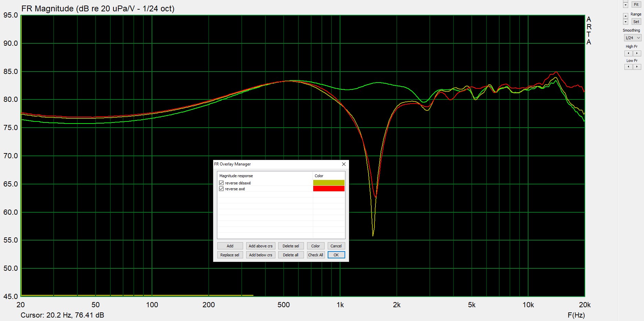
Task: Open the Smoothing 1/24 dropdown
Action: click(x=633, y=38)
